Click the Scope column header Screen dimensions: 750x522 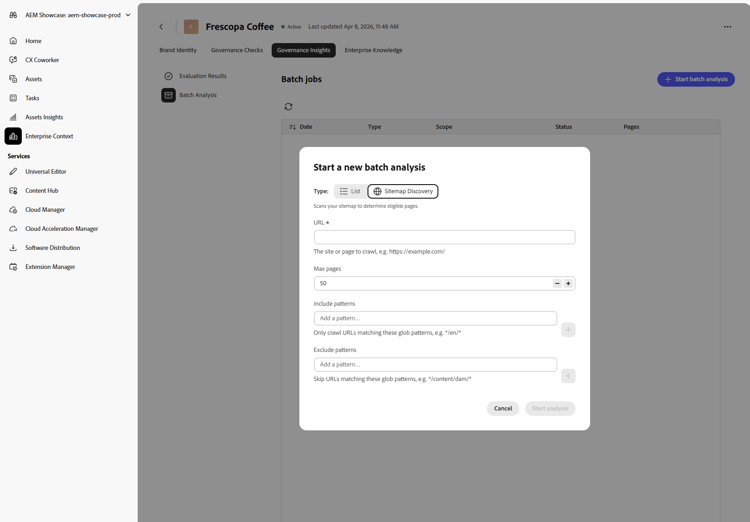[x=444, y=127]
